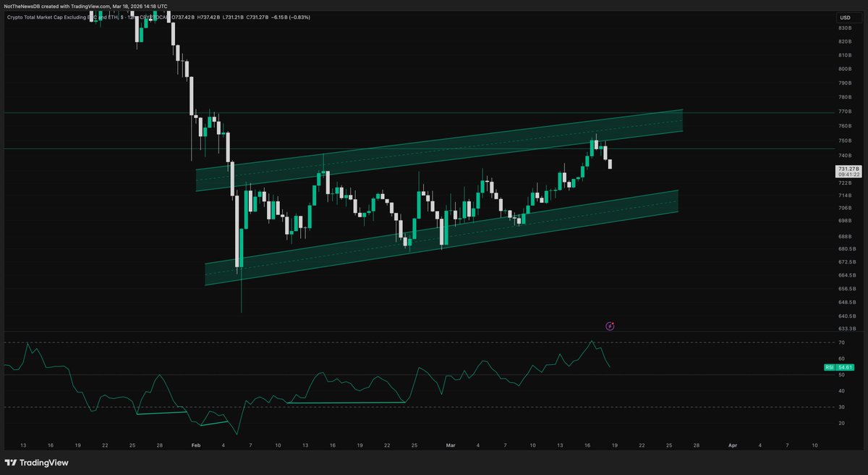The width and height of the screenshot is (868, 475).
Task: Click the 800B price axis label
Action: coord(845,69)
